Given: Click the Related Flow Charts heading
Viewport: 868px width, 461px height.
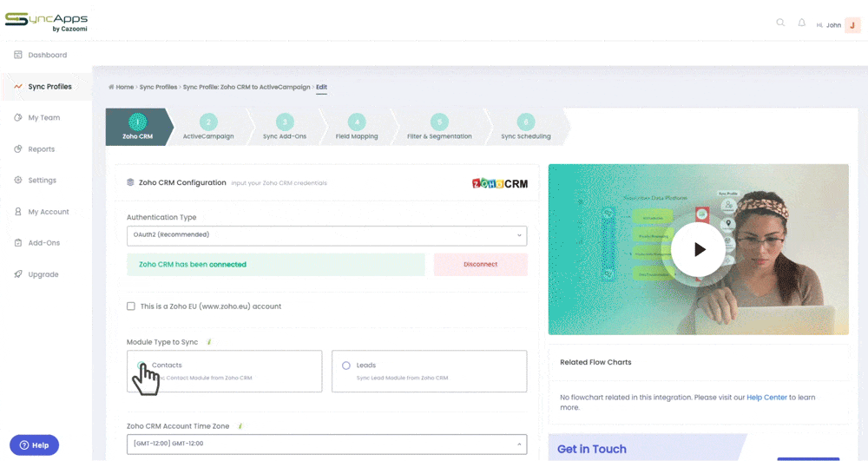Looking at the screenshot, I should coord(595,362).
